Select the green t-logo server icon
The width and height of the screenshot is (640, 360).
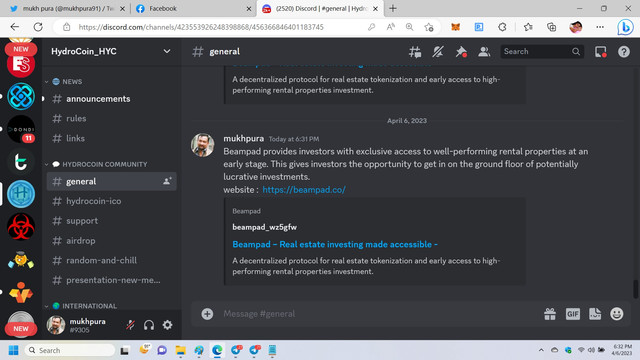tap(21, 162)
